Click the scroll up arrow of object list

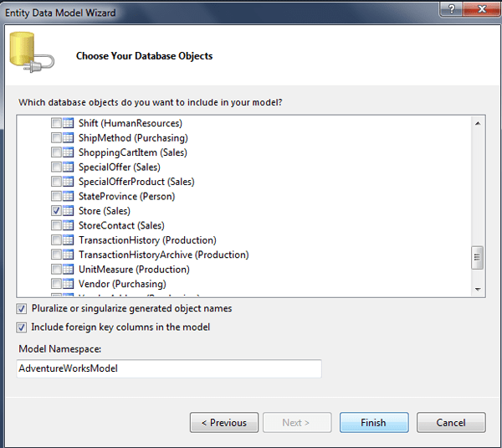(x=478, y=123)
